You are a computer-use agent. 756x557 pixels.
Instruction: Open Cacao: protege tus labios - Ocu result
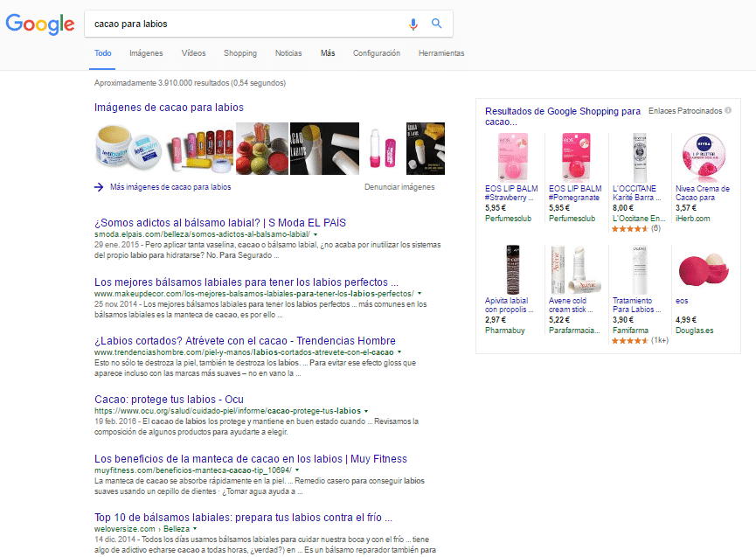pos(169,400)
